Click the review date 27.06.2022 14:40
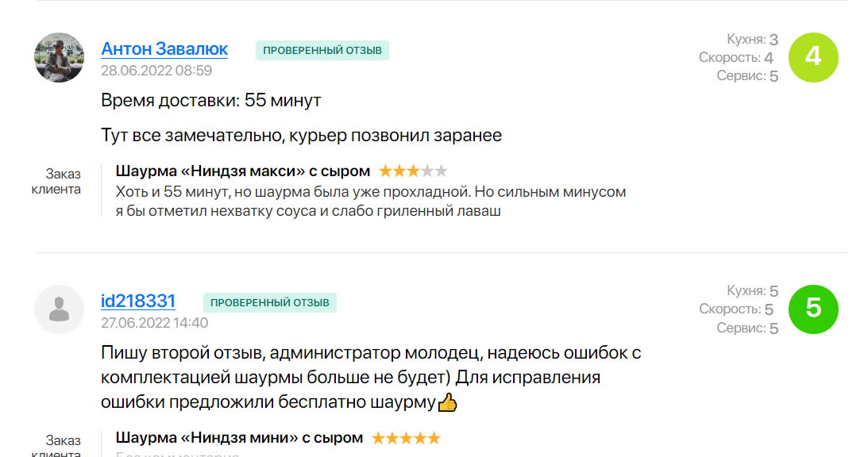 coord(154,323)
